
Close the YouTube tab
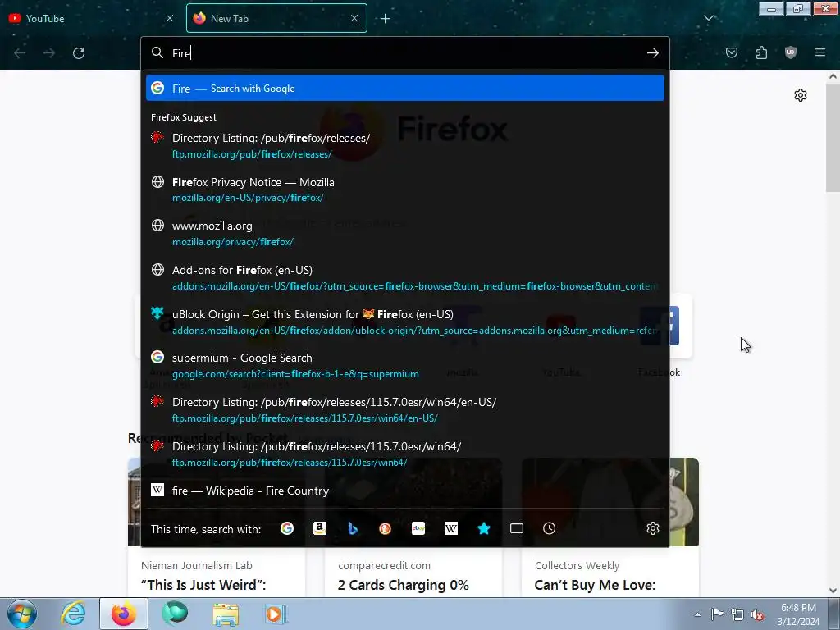[x=170, y=18]
